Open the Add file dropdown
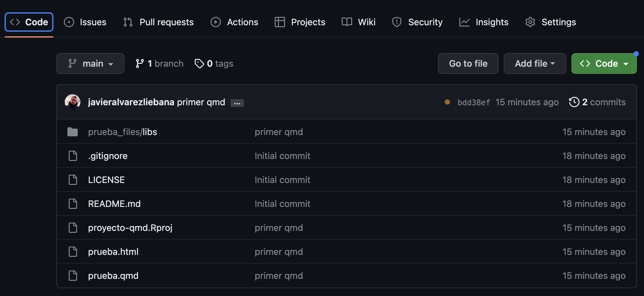The width and height of the screenshot is (644, 296). (x=535, y=63)
